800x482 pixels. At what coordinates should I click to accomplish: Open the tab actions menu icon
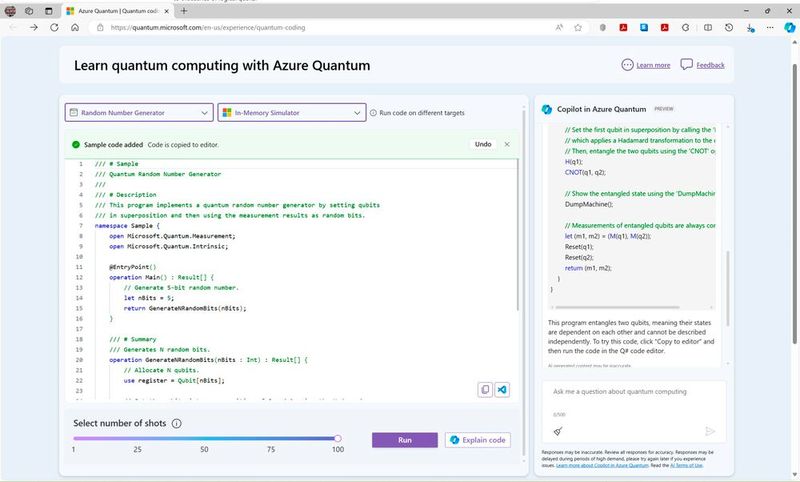pos(48,11)
